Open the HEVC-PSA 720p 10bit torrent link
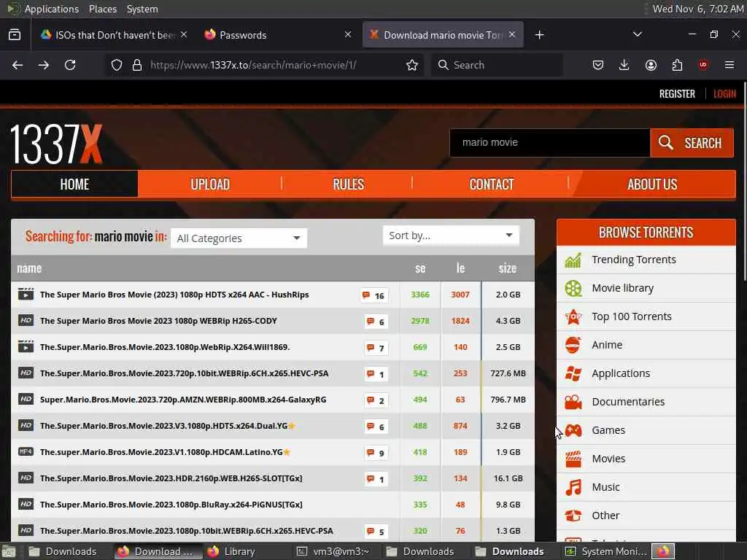The width and height of the screenshot is (747, 560). 185,373
